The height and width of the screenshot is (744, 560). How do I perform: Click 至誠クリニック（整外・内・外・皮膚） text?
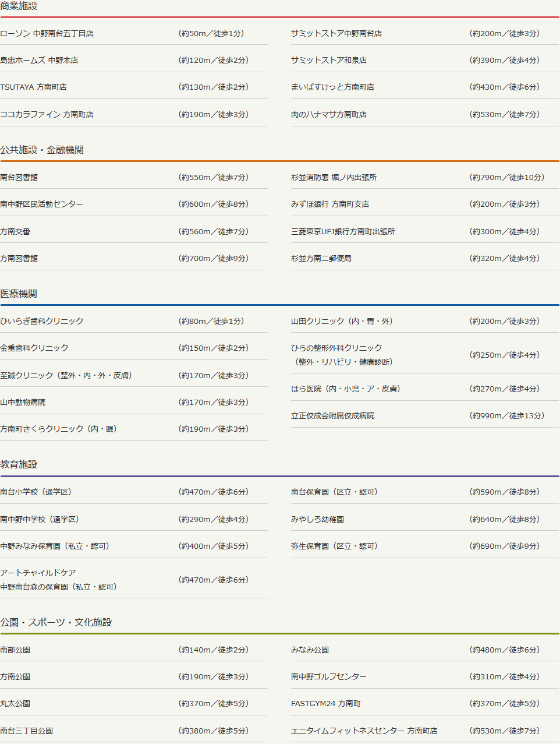click(66, 375)
